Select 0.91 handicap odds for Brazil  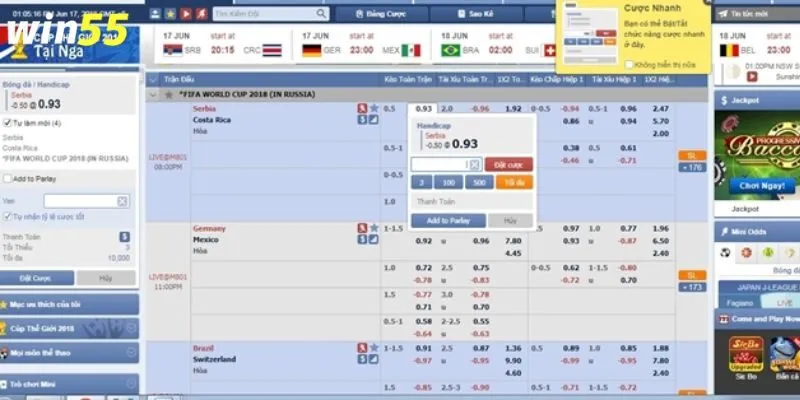click(423, 348)
